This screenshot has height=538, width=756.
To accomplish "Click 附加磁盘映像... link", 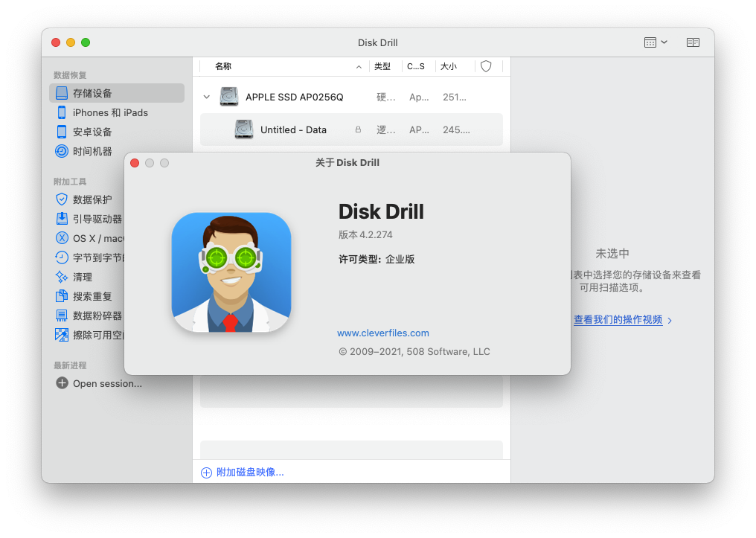I will tap(250, 473).
